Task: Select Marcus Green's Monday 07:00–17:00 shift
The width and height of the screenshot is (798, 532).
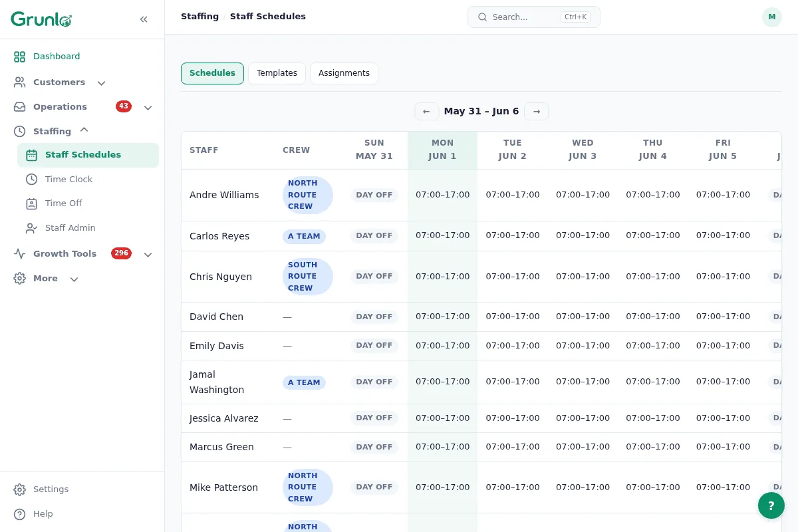Action: point(443,447)
